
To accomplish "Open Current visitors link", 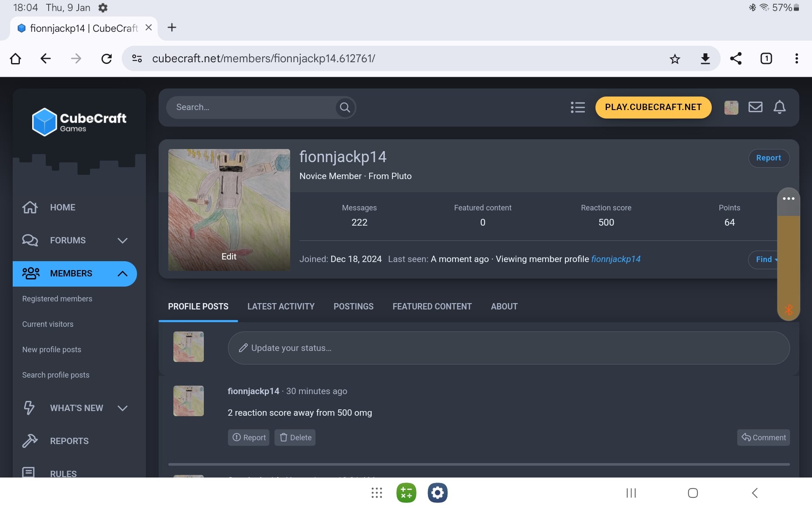I will [48, 324].
